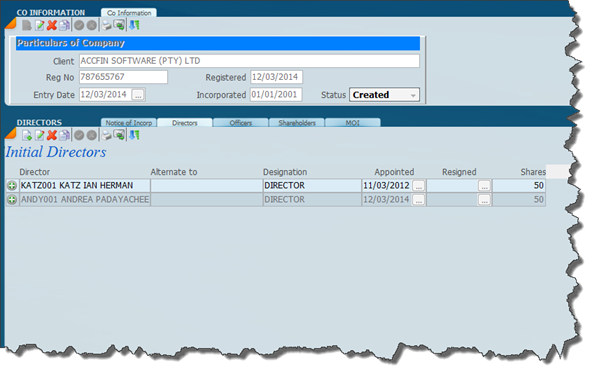Select the Co Information tab
This screenshot has width=597, height=374.
click(129, 13)
